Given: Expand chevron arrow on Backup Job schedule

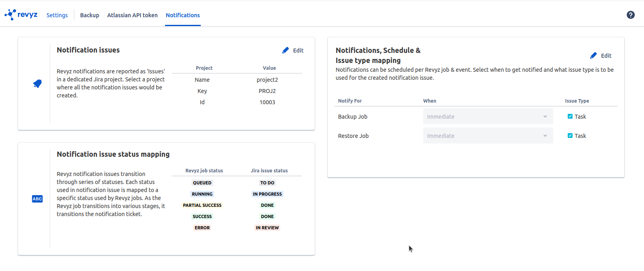Looking at the screenshot, I should coord(545,117).
